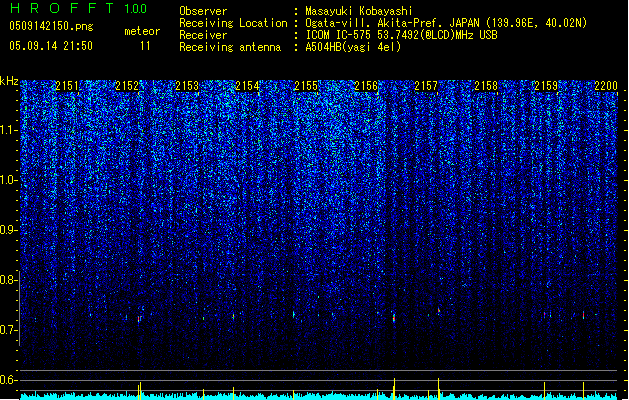Screen dimensions: 629x400
Task: Click the 2158 time marker
Action: 486,86
